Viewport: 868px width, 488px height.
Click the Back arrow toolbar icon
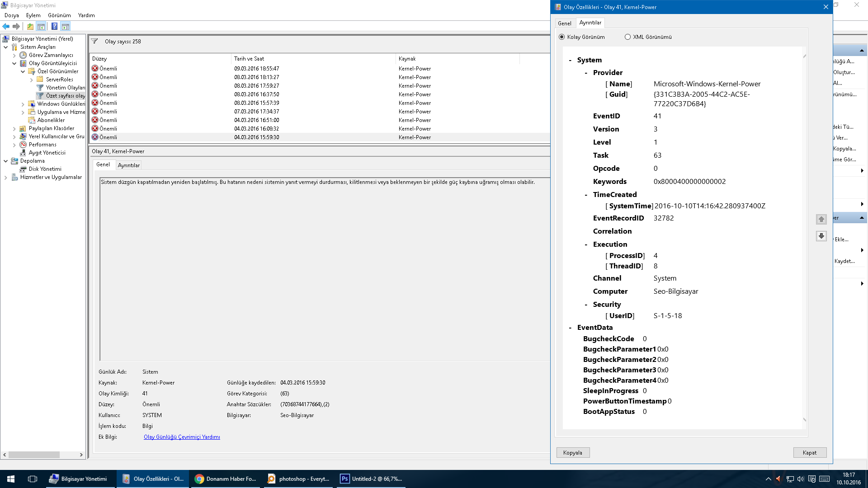pyautogui.click(x=6, y=26)
